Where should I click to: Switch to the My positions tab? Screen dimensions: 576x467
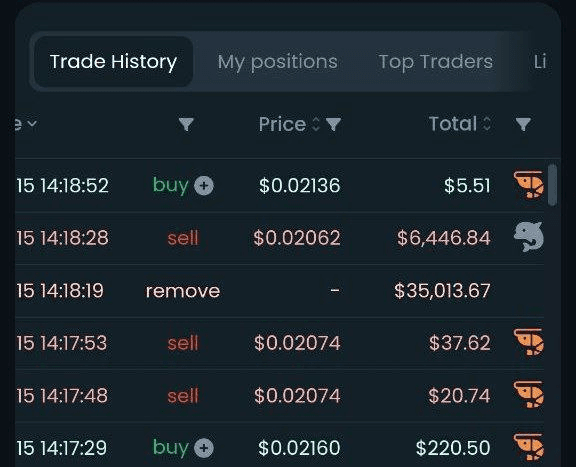277,62
